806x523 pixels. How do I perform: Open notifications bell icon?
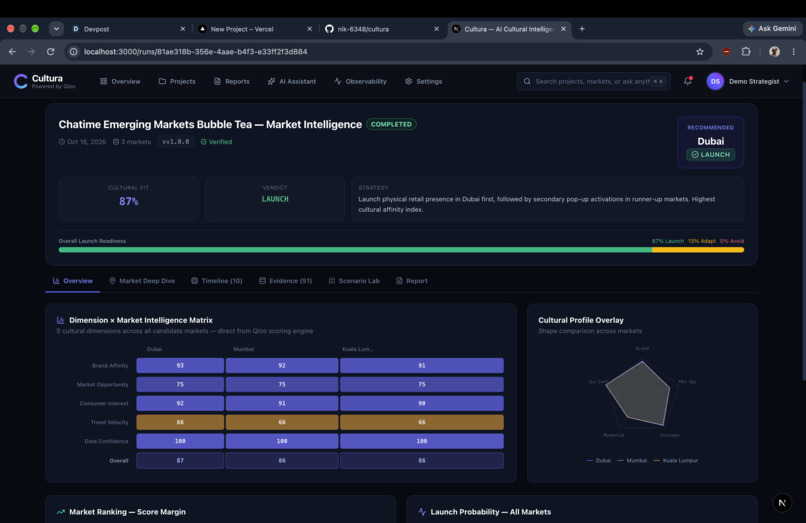(x=688, y=81)
